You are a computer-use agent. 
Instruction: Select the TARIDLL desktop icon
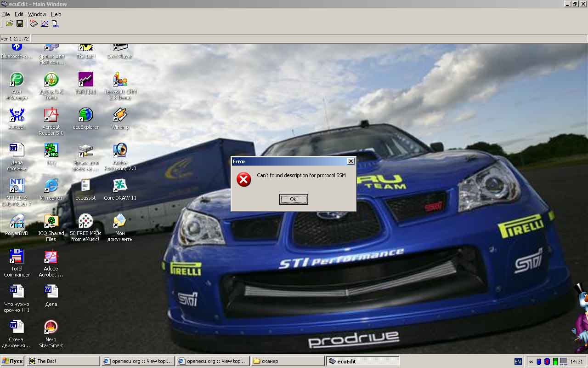point(86,83)
